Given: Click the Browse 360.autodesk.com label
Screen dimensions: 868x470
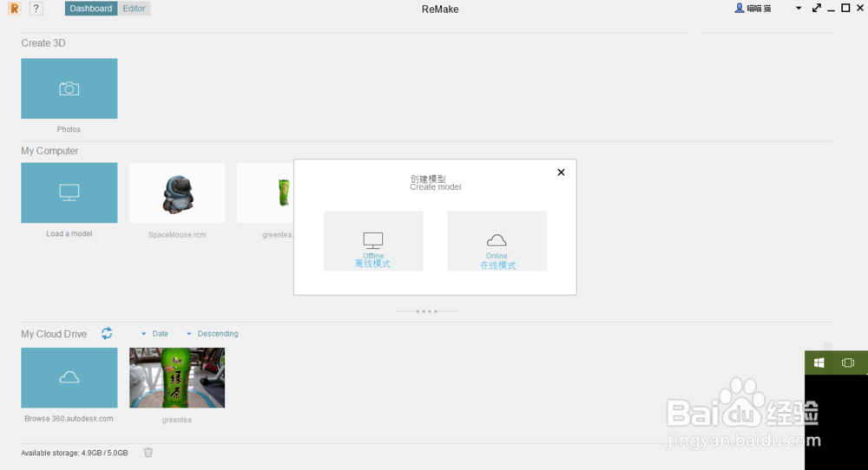Looking at the screenshot, I should [69, 419].
